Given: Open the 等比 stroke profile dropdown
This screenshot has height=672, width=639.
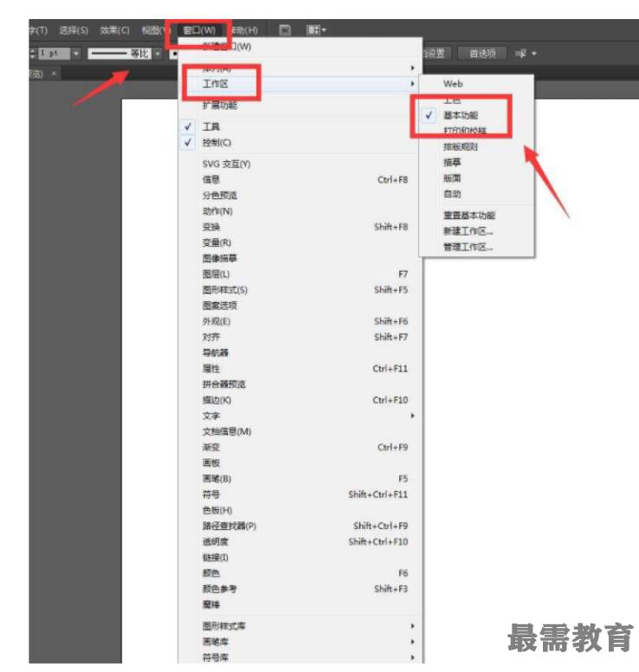Looking at the screenshot, I should 158,54.
